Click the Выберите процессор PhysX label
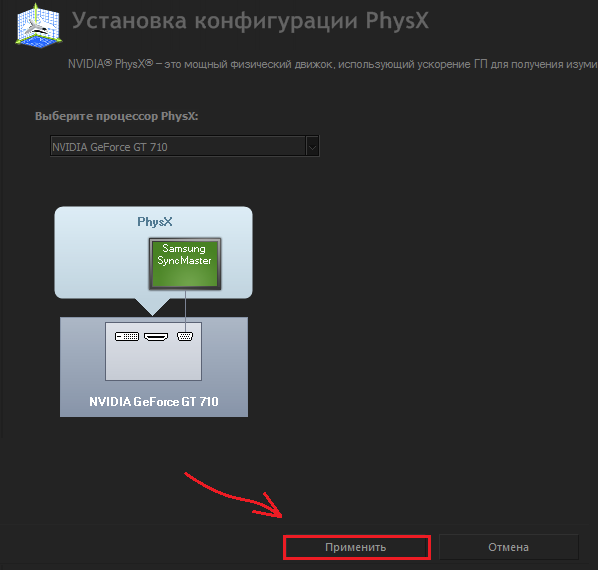Viewport: 598px width, 570px height. coord(117,116)
